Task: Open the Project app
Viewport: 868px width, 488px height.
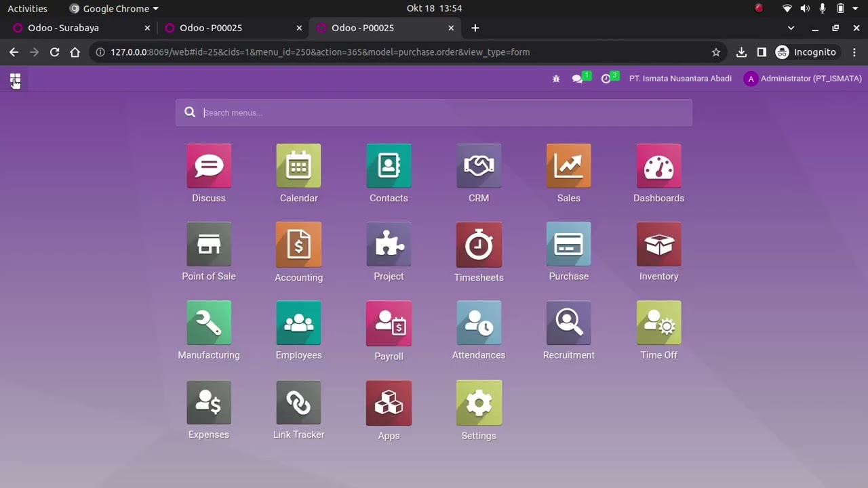Action: click(389, 252)
